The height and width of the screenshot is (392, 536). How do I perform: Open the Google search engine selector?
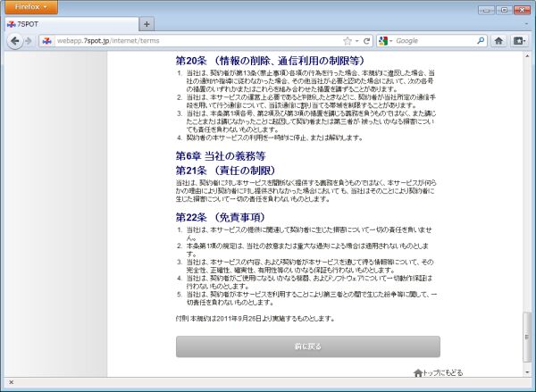pyautogui.click(x=386, y=41)
